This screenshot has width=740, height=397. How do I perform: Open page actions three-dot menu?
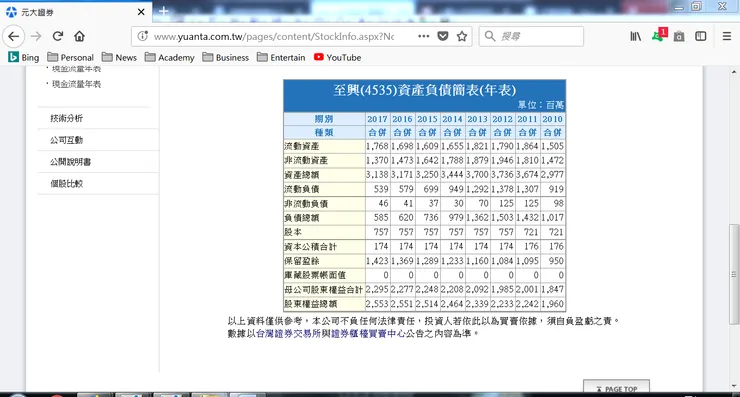pyautogui.click(x=423, y=36)
